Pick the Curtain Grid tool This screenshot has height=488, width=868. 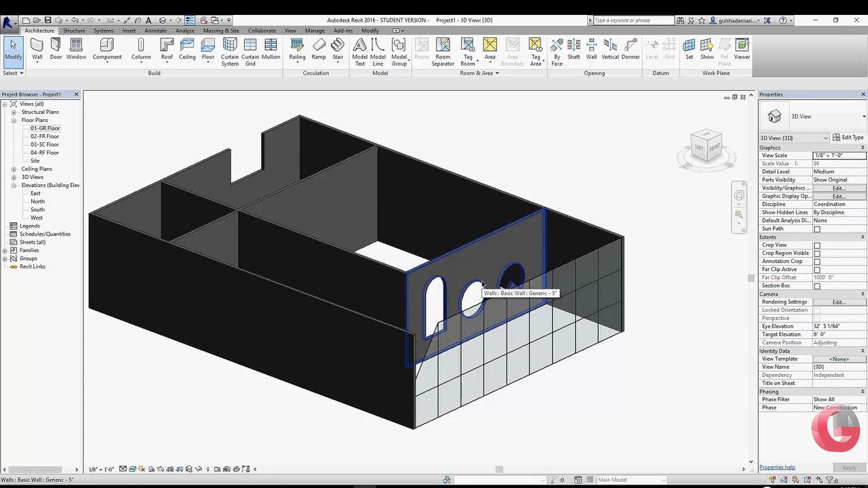(250, 52)
